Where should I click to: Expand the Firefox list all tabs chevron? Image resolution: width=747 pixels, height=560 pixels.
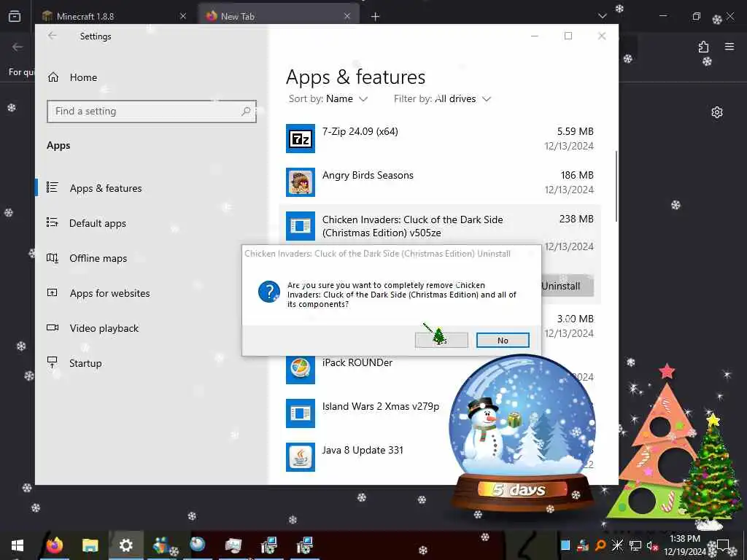603,16
